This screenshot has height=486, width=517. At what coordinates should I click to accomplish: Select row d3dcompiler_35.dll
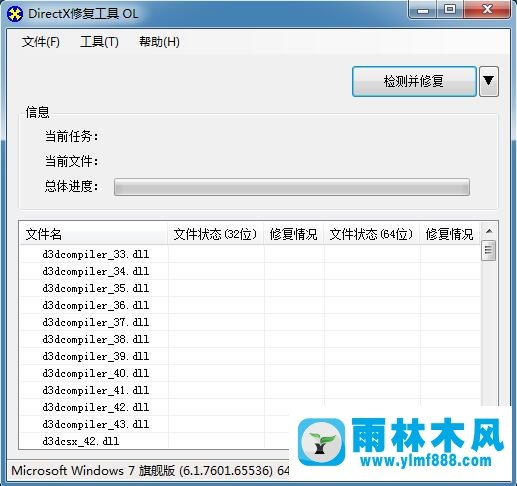250,288
